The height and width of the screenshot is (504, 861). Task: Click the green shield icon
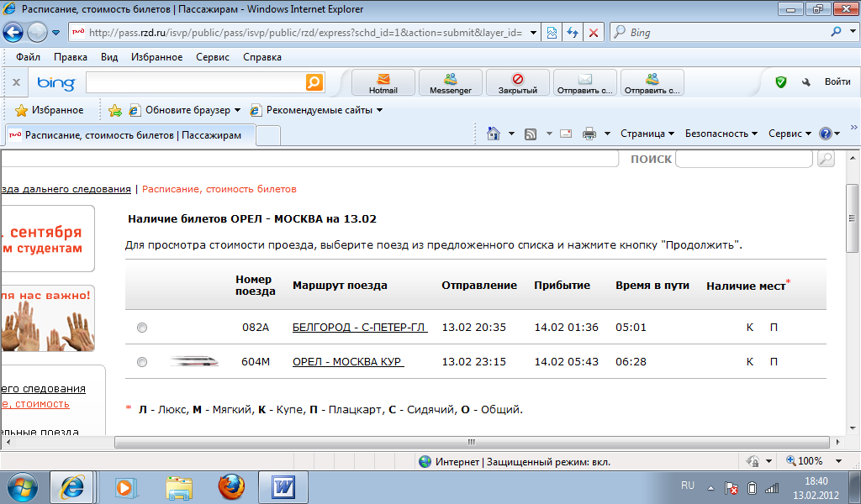(781, 82)
